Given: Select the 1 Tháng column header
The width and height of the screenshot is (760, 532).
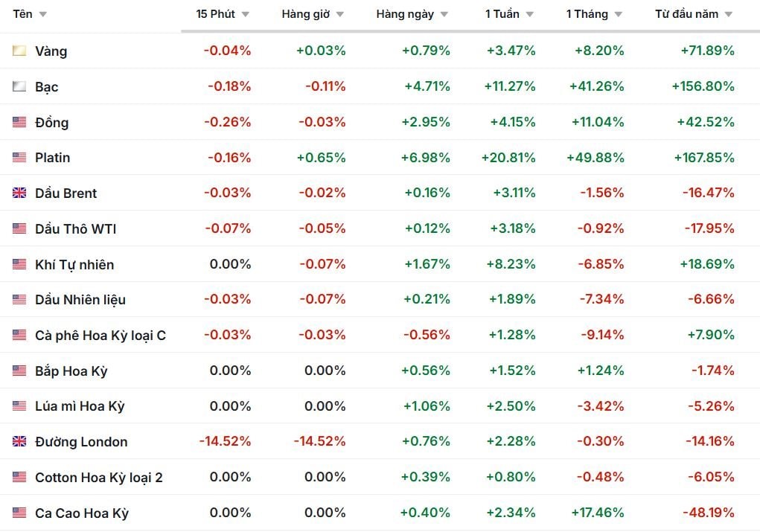Looking at the screenshot, I should click(587, 14).
